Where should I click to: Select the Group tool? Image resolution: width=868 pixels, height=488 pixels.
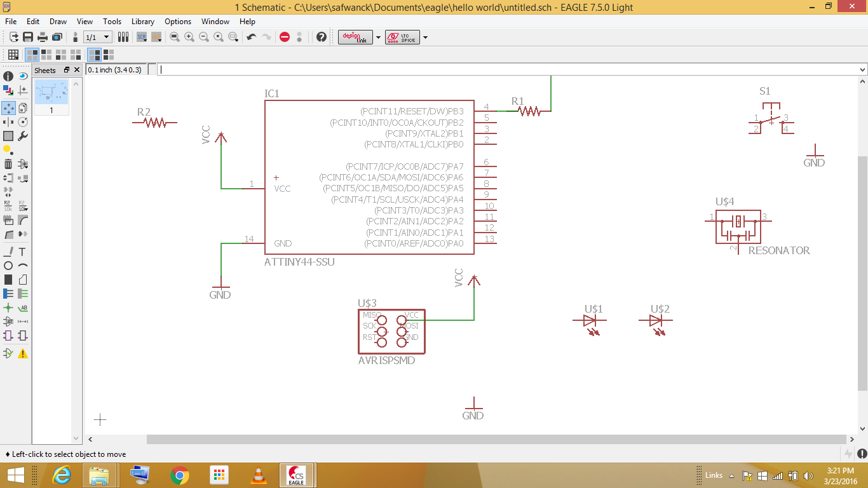pos(8,136)
